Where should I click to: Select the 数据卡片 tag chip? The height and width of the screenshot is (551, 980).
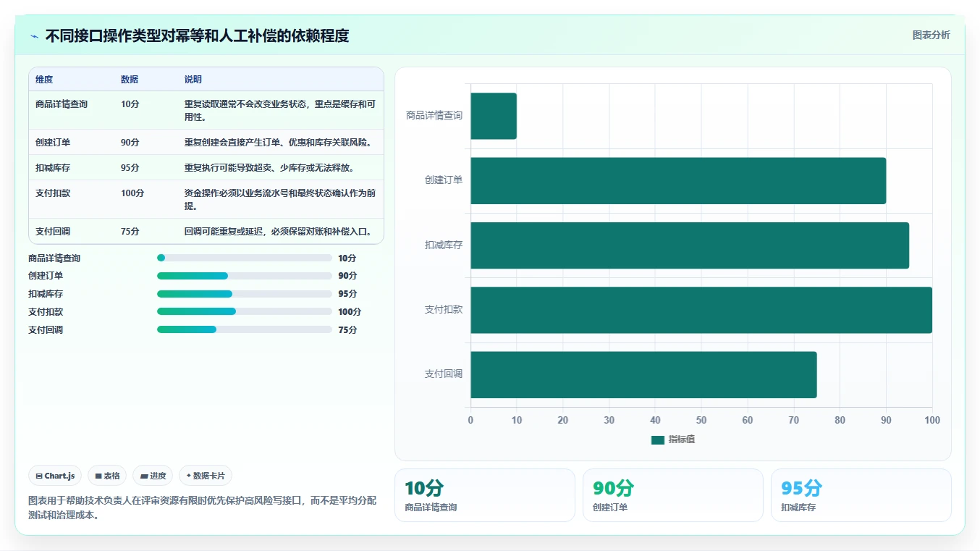coord(206,476)
